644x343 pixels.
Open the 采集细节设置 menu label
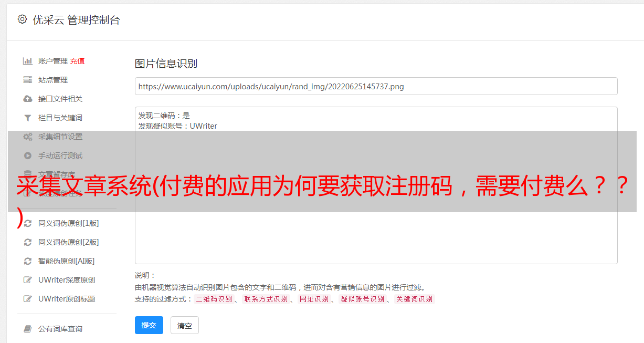tap(60, 137)
